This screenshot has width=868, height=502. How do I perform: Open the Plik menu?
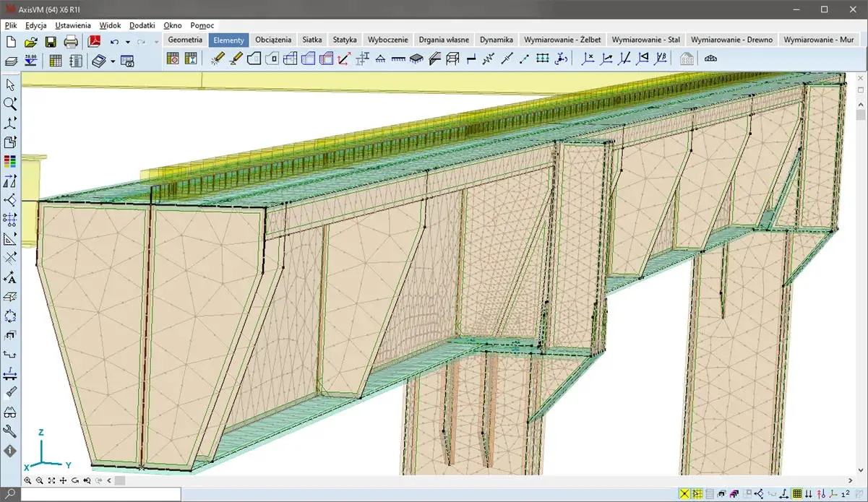tap(10, 25)
